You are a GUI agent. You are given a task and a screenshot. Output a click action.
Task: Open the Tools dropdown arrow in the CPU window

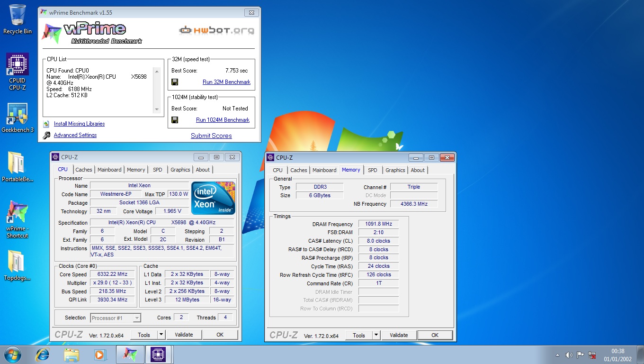(x=161, y=335)
